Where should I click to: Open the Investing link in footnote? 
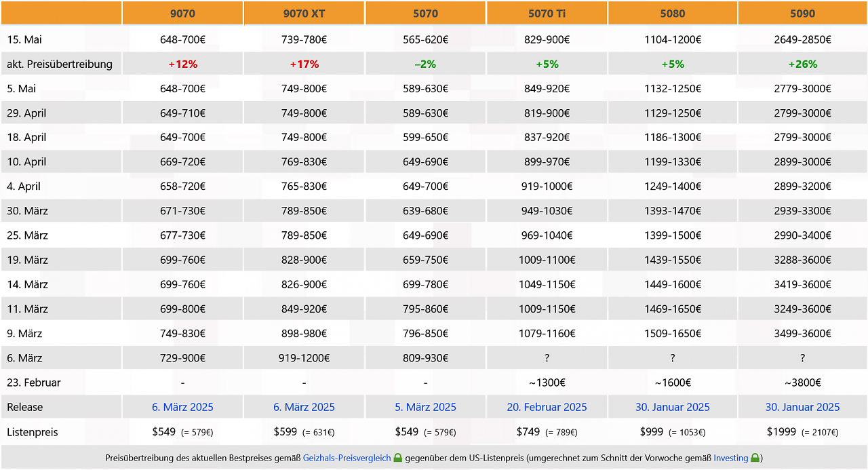(730, 458)
